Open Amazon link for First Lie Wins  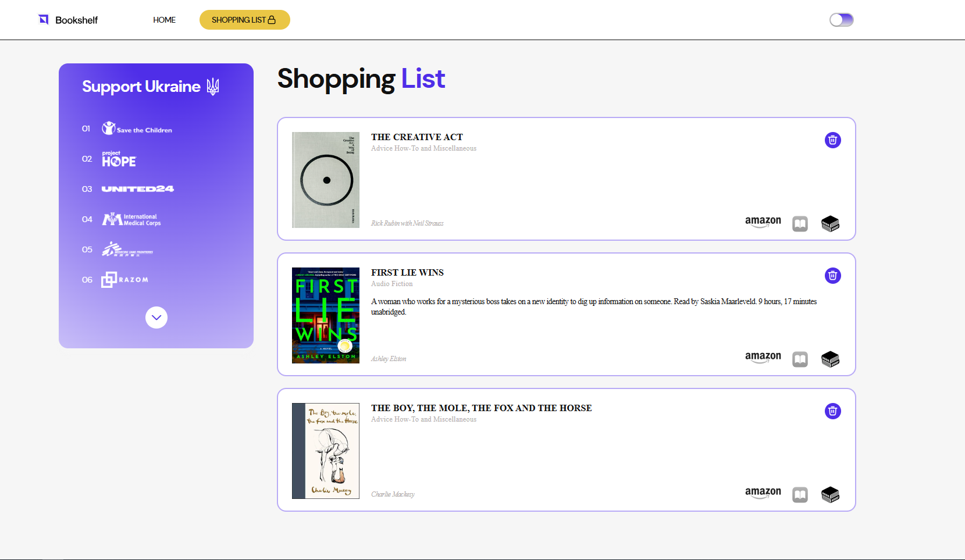tap(763, 357)
